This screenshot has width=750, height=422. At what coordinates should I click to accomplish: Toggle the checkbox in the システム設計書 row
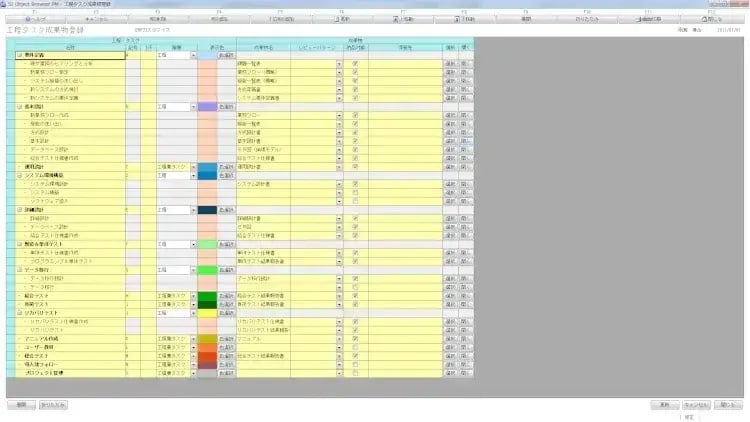(355, 184)
